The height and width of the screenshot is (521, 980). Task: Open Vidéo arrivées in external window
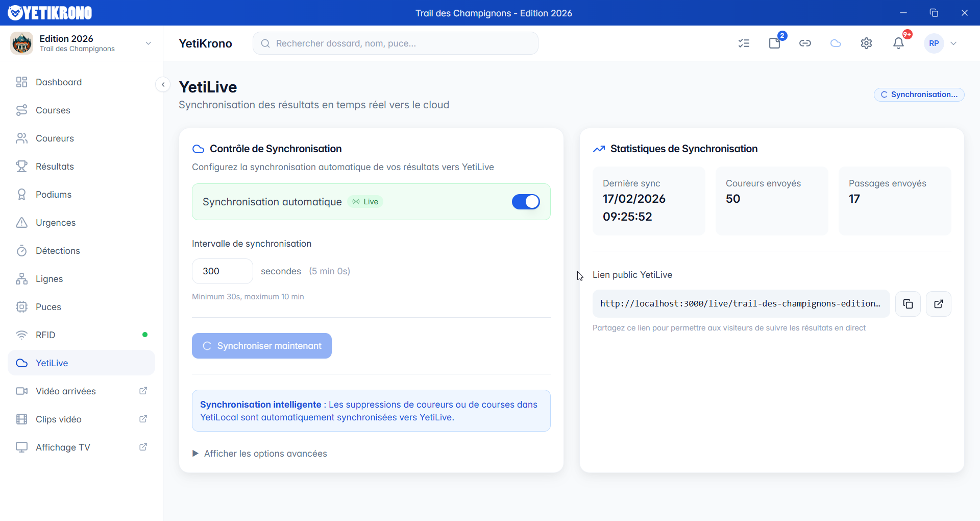(66, 391)
